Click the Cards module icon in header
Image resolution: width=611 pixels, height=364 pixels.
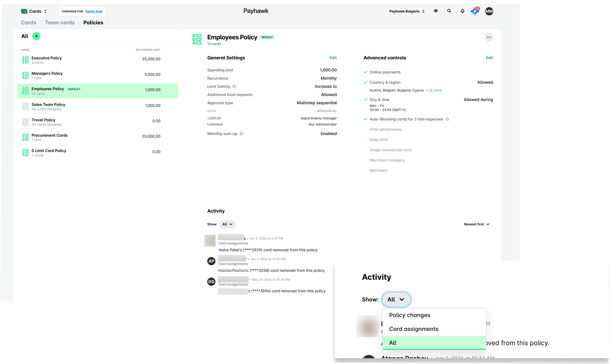pos(24,11)
